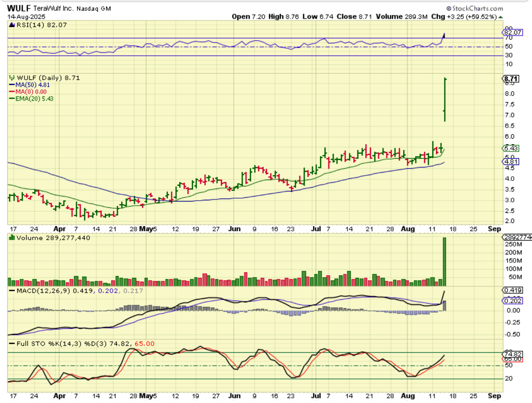Click the RSI(14) legend icon

(12, 25)
